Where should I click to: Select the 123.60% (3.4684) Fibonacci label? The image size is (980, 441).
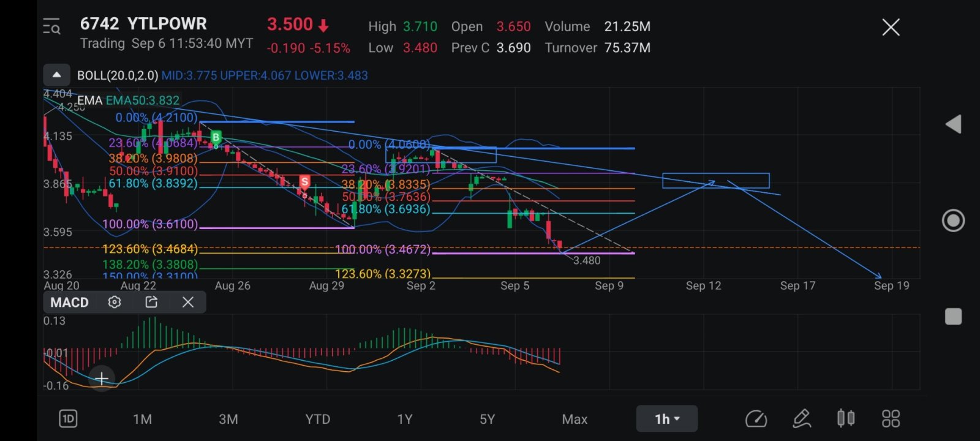[150, 249]
